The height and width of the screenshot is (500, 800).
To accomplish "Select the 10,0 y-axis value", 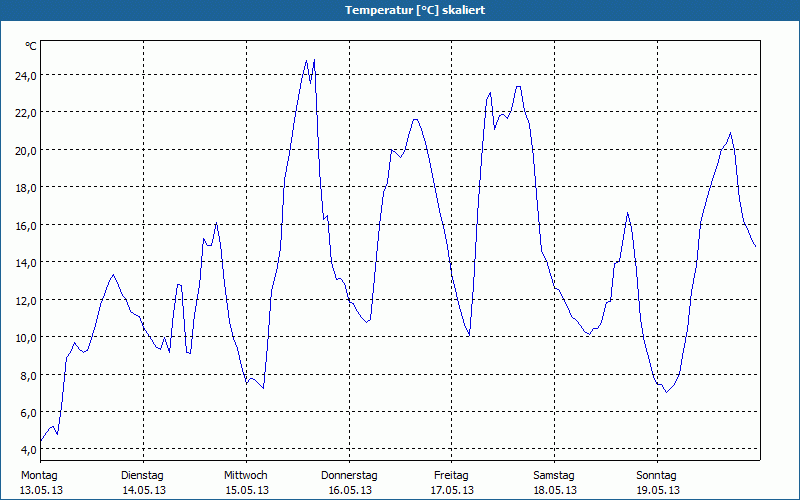I will pyautogui.click(x=26, y=338).
